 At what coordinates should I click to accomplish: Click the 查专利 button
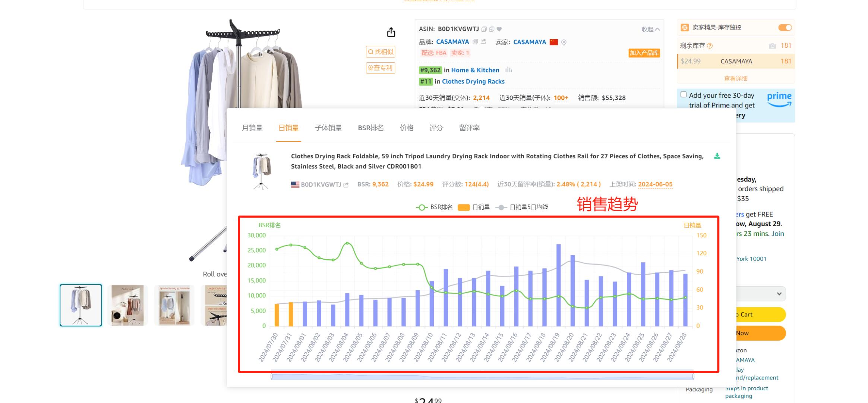click(x=381, y=68)
